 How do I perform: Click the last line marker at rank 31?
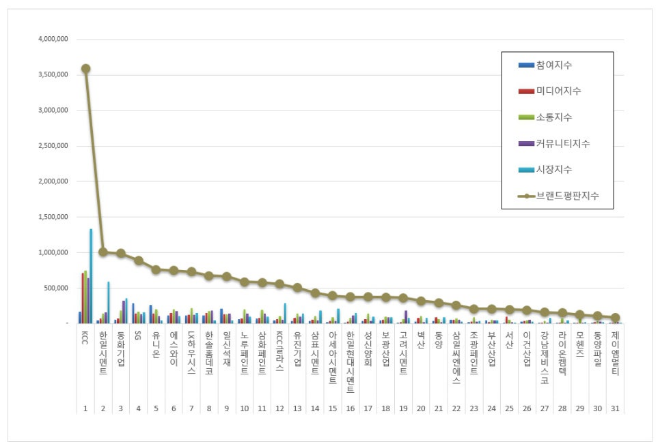point(615,317)
